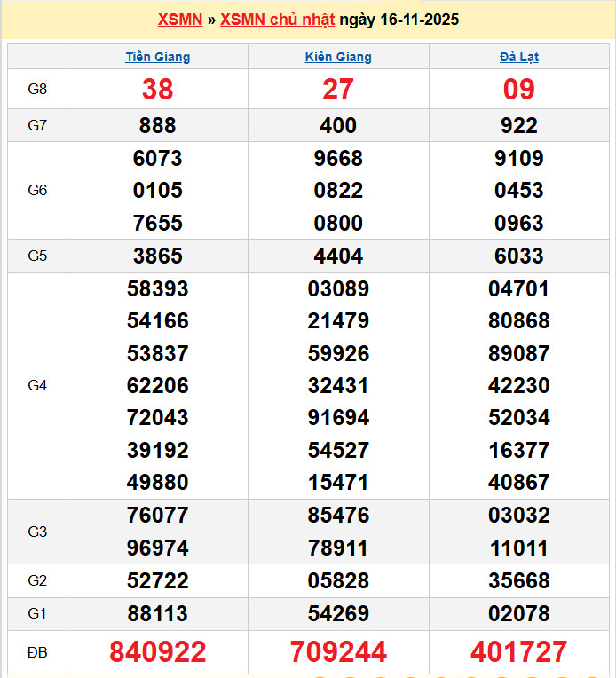
Task: Open the Kiên Giang province link
Action: (338, 57)
